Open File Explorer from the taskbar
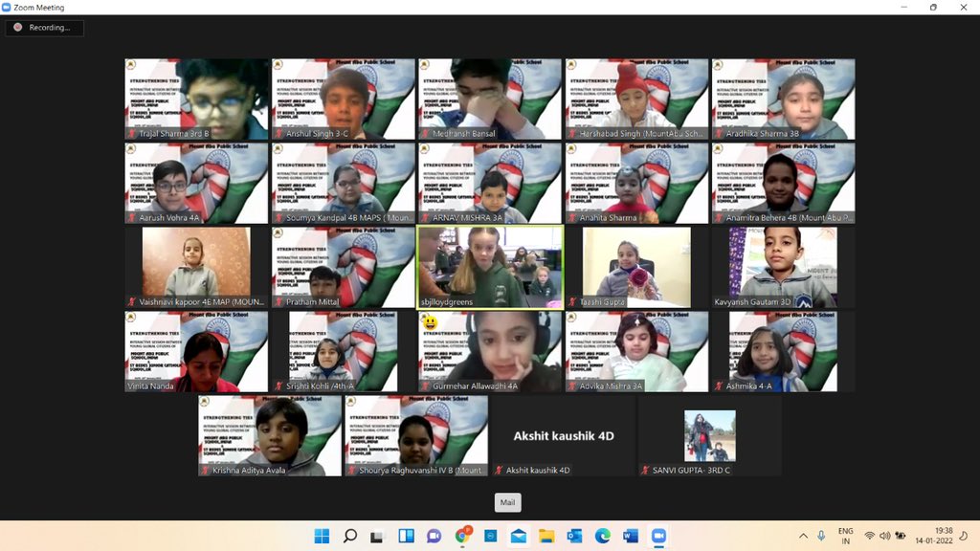The image size is (980, 551). tap(546, 536)
